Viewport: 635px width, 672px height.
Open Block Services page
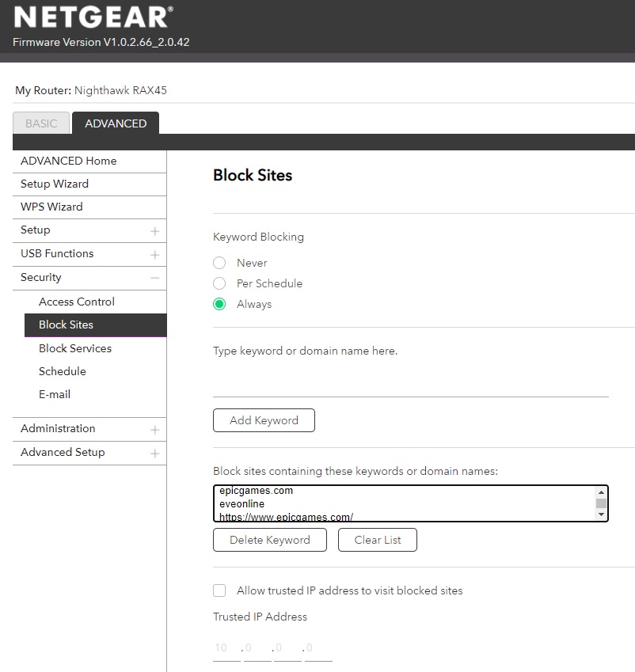coord(75,348)
